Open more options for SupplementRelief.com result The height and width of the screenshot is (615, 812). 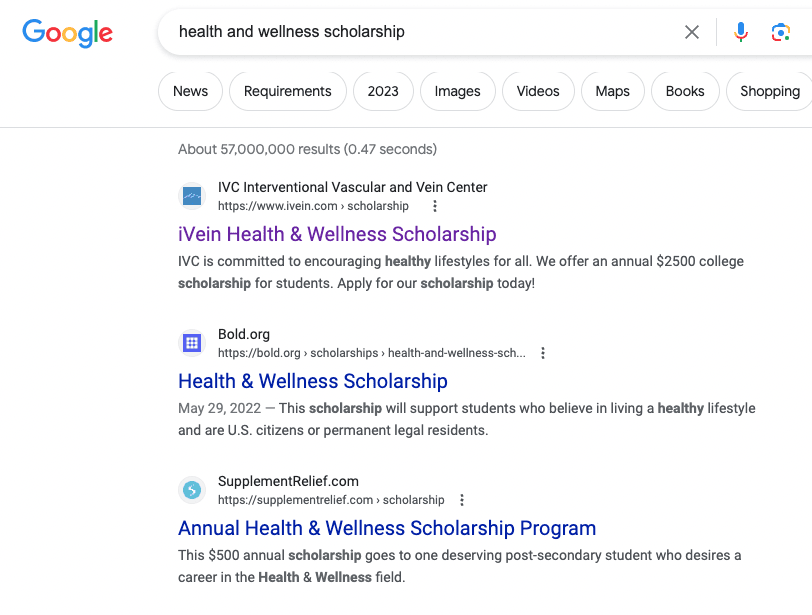[x=462, y=500]
